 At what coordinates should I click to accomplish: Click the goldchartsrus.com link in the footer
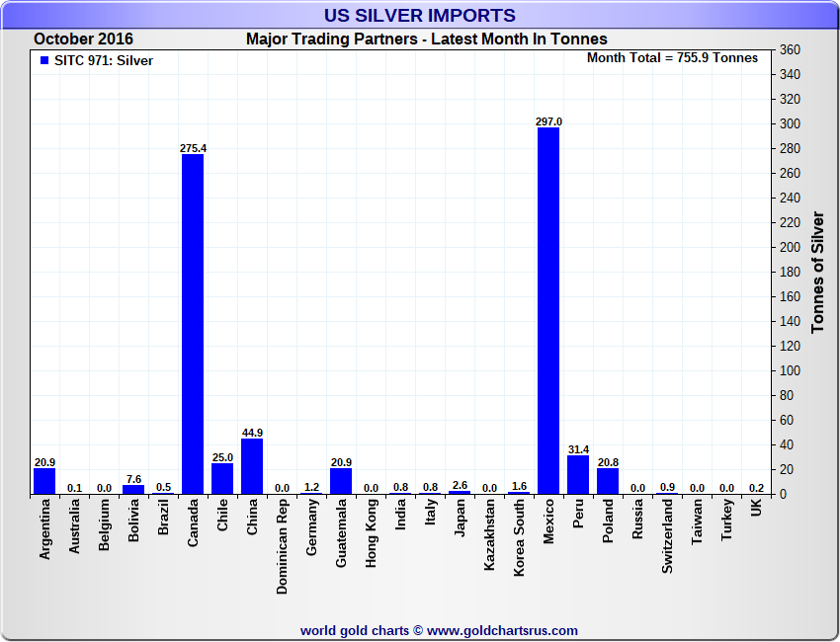pyautogui.click(x=502, y=630)
